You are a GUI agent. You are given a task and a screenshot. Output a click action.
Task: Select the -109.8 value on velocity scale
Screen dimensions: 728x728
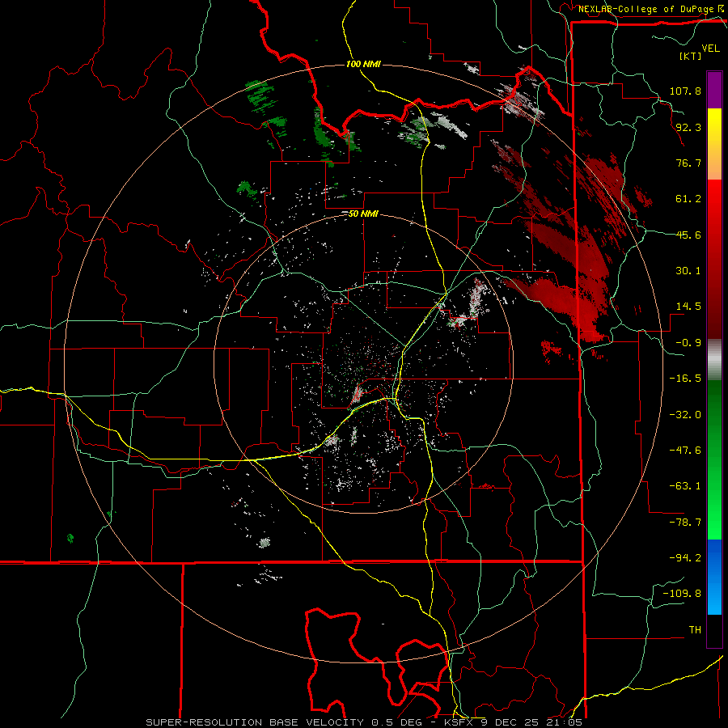682,594
